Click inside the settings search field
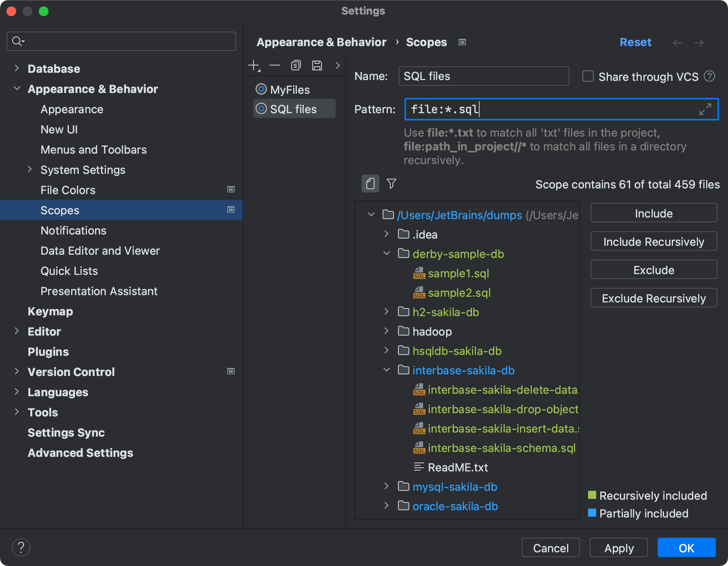 click(121, 41)
